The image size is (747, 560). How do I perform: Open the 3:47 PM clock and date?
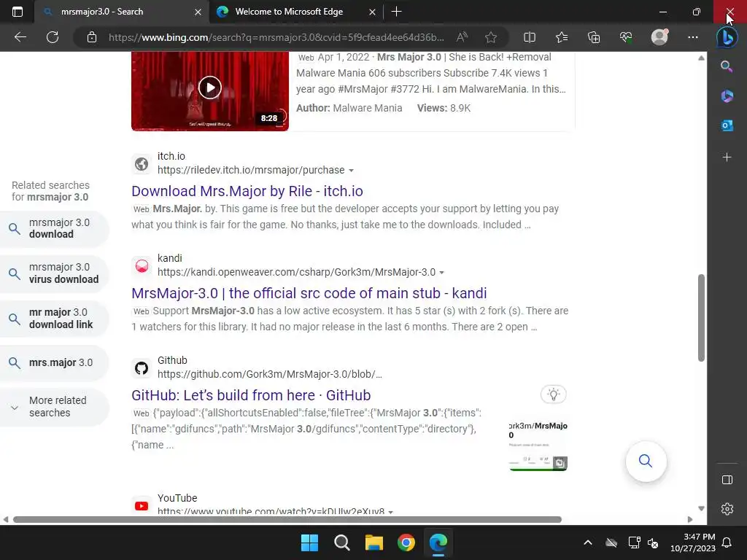tap(693, 542)
